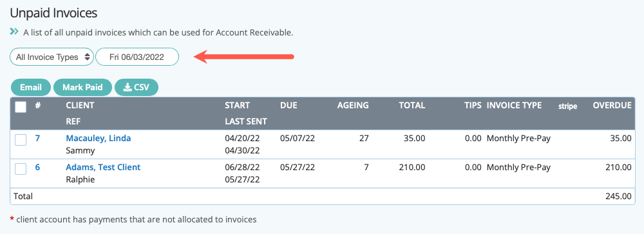Click the Mark Paid button

[82, 87]
